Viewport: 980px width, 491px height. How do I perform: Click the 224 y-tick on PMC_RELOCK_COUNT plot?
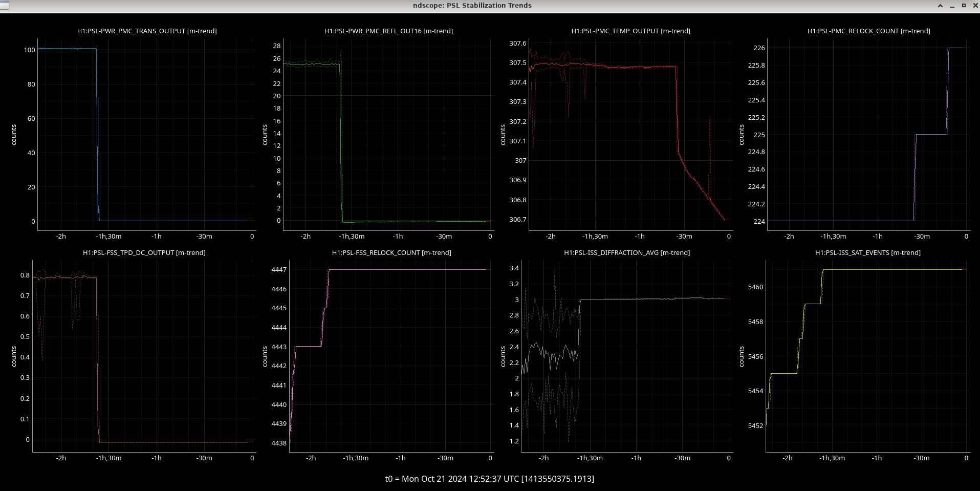click(759, 222)
